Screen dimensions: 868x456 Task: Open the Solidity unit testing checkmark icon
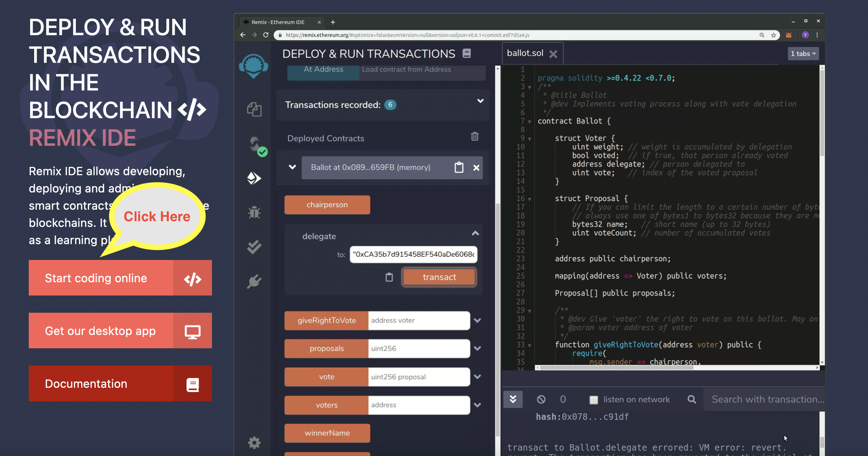pyautogui.click(x=254, y=247)
